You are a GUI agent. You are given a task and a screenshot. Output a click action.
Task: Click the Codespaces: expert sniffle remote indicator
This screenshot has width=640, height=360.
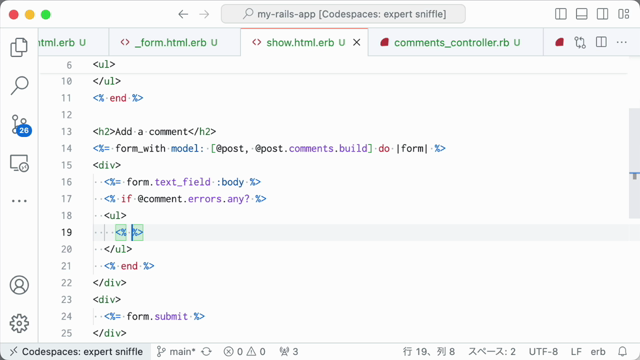coord(76,351)
